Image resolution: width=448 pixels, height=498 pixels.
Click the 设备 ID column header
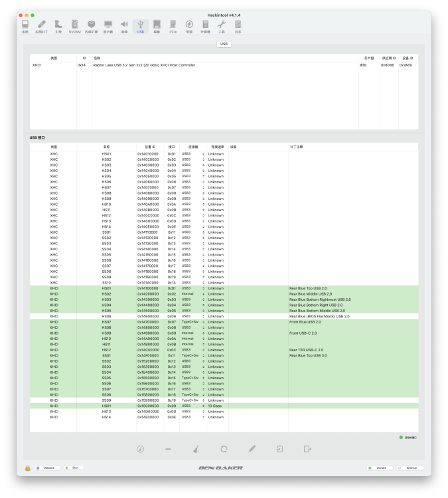(408, 58)
